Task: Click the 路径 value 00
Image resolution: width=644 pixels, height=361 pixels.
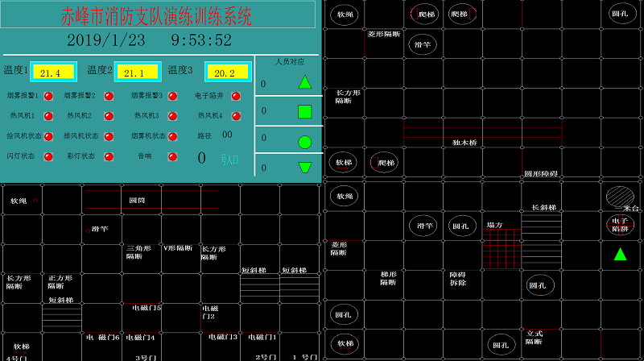Action: (x=227, y=135)
